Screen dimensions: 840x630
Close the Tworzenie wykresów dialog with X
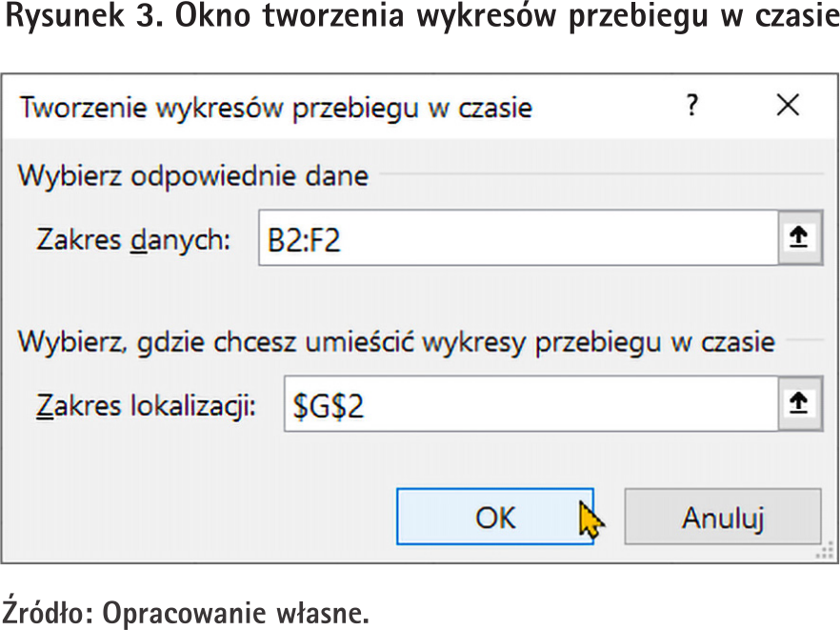(788, 105)
